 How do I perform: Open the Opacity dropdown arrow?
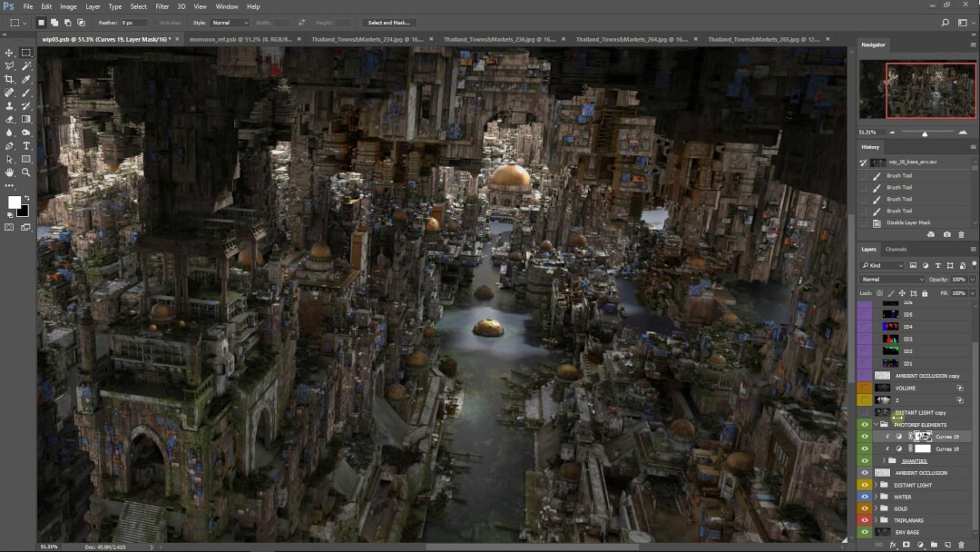pos(973,280)
